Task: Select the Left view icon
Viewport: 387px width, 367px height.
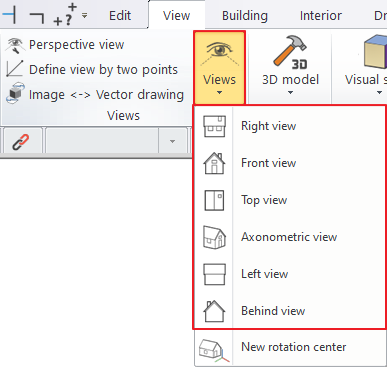Action: point(214,274)
